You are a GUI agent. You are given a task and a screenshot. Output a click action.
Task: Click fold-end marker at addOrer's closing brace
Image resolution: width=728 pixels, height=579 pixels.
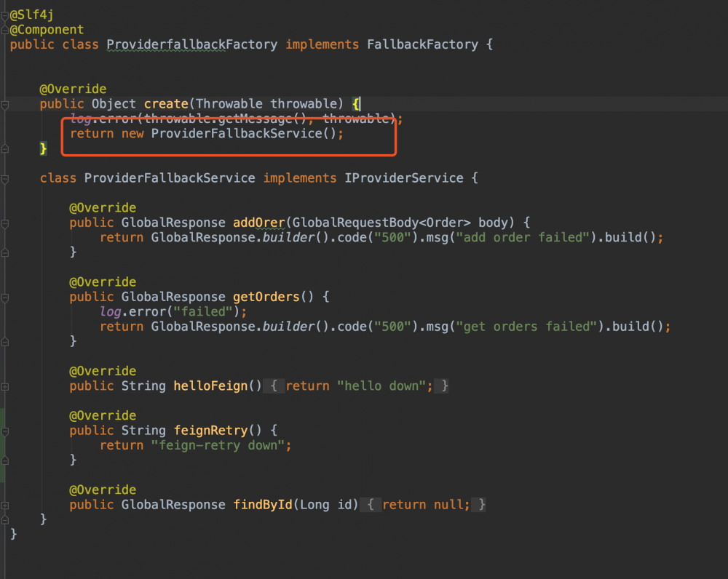coord(5,253)
